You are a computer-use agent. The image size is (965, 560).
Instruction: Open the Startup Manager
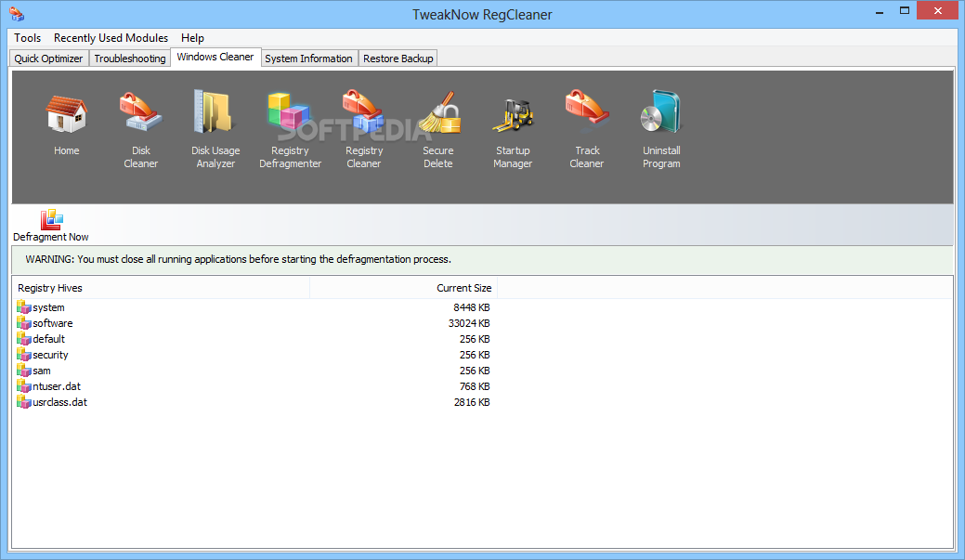(513, 116)
